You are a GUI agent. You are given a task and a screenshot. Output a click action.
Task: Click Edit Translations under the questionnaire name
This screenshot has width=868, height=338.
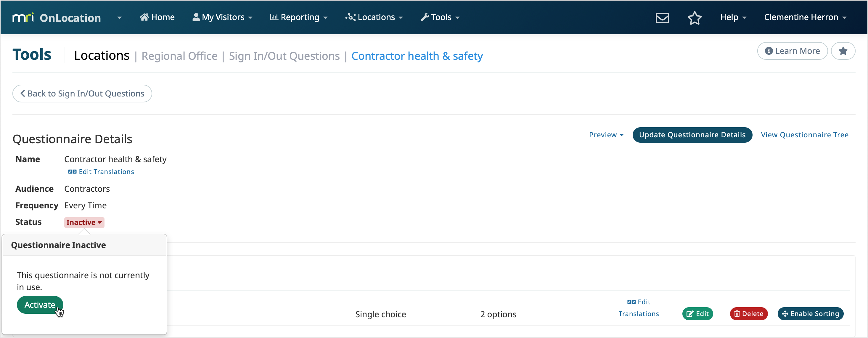click(101, 172)
